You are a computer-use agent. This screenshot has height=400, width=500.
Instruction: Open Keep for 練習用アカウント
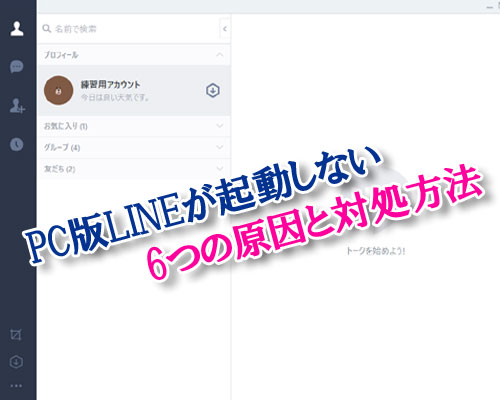[213, 90]
